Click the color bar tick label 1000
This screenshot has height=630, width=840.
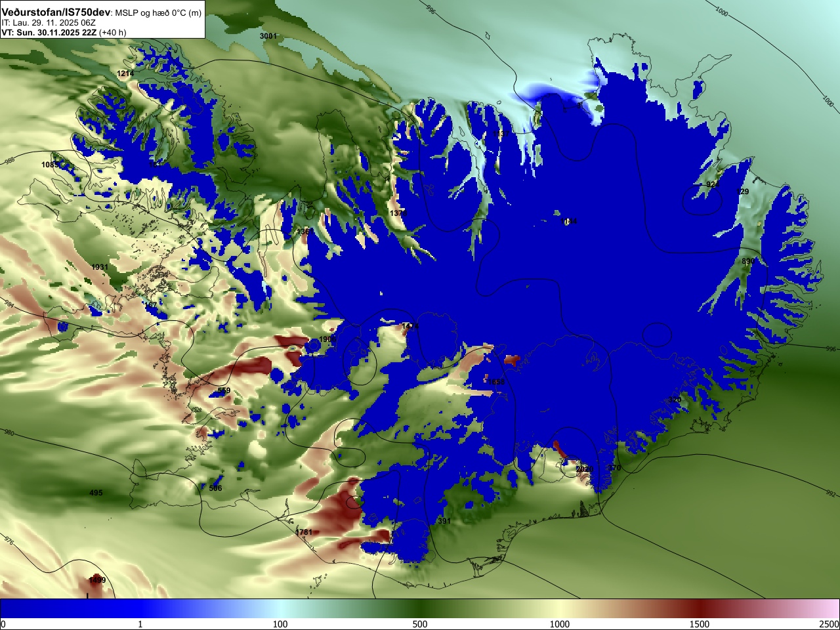pyautogui.click(x=560, y=624)
